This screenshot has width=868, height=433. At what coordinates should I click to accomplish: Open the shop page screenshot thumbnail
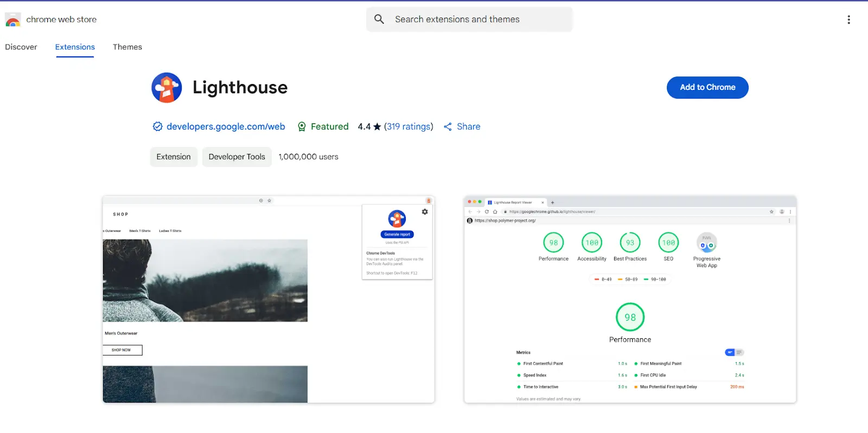coord(269,299)
